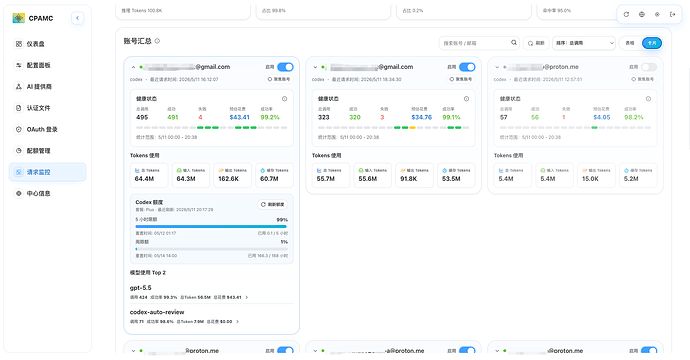Click the CPAMC logo icon
The image size is (690, 360).
[x=18, y=18]
